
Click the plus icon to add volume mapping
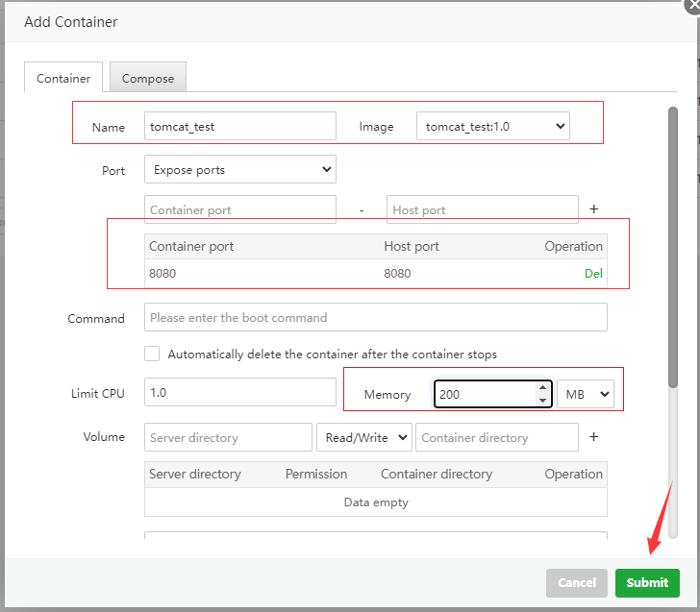[x=593, y=437]
